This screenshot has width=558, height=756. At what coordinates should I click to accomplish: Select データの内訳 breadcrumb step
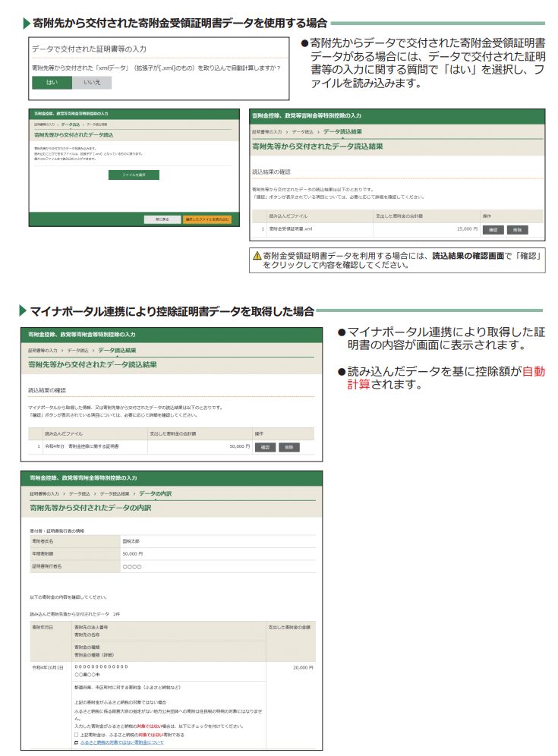click(x=156, y=493)
